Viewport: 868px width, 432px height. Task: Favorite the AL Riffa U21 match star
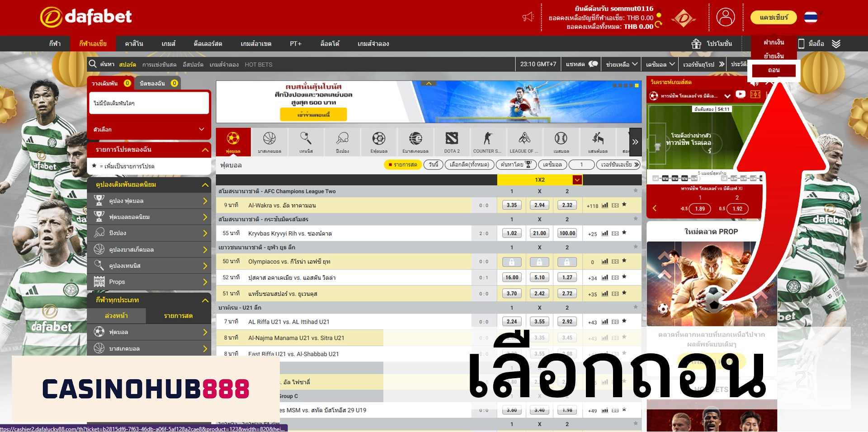click(x=624, y=321)
